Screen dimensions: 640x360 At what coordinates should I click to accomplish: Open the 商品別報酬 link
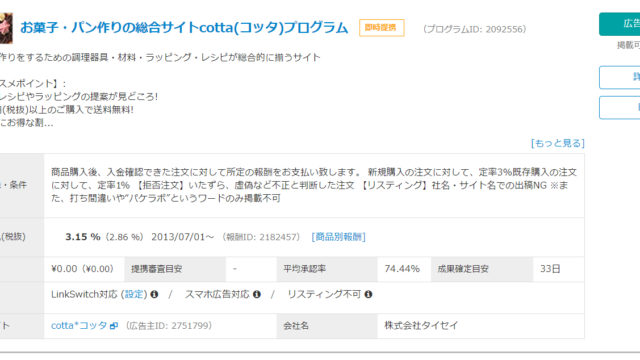tap(338, 237)
